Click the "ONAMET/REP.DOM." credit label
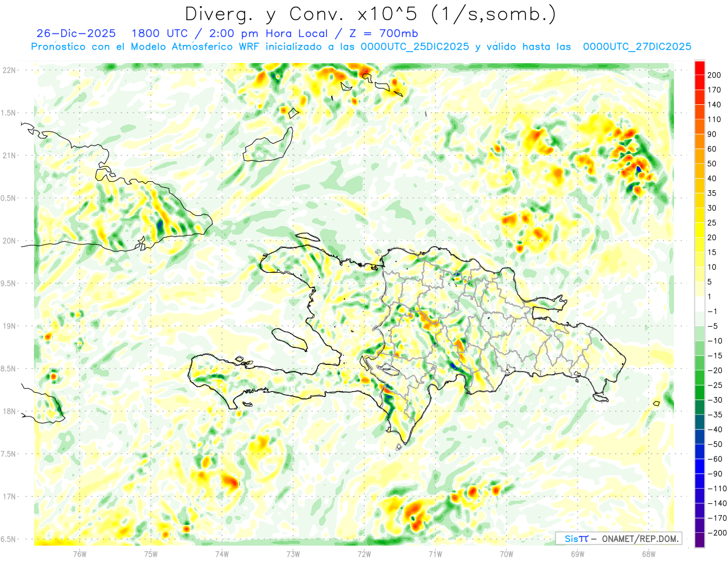The height and width of the screenshot is (562, 728). pyautogui.click(x=639, y=538)
